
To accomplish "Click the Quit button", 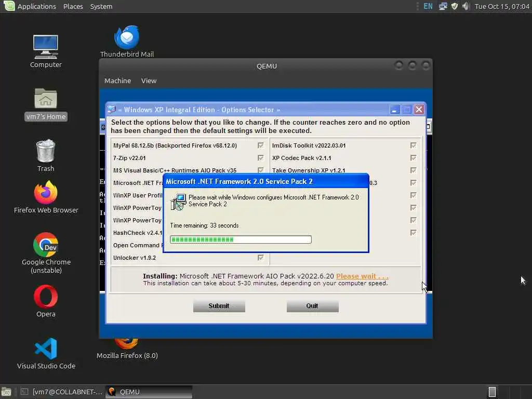I will coord(312,306).
